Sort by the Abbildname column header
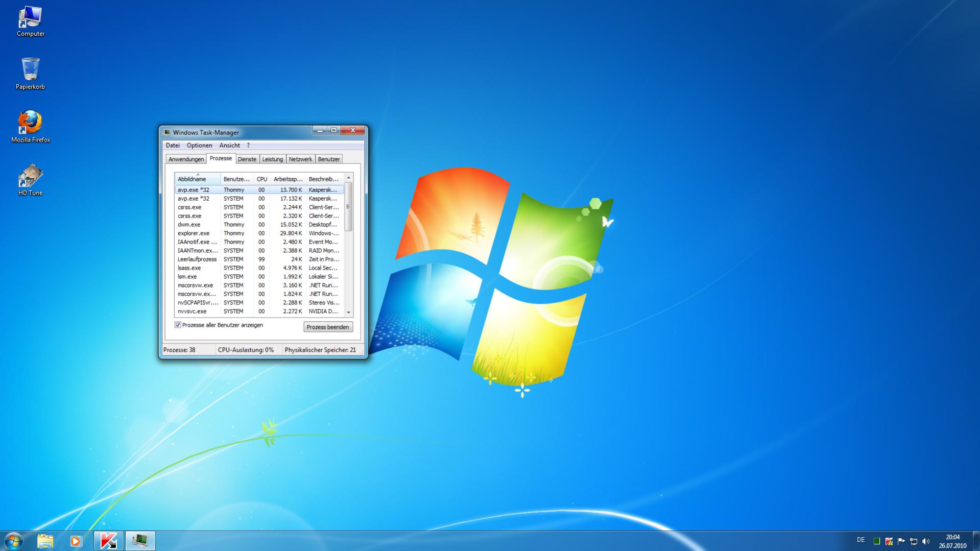Image resolution: width=980 pixels, height=551 pixels. 198,179
